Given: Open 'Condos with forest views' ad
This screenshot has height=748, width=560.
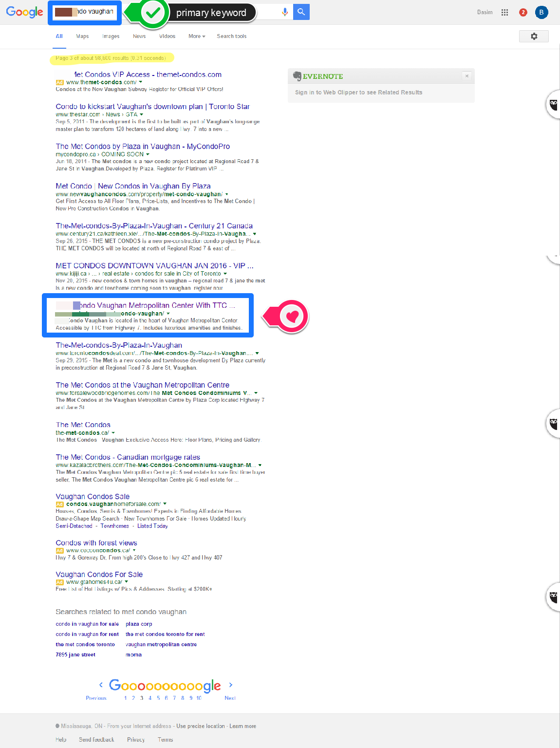Looking at the screenshot, I should (96, 542).
